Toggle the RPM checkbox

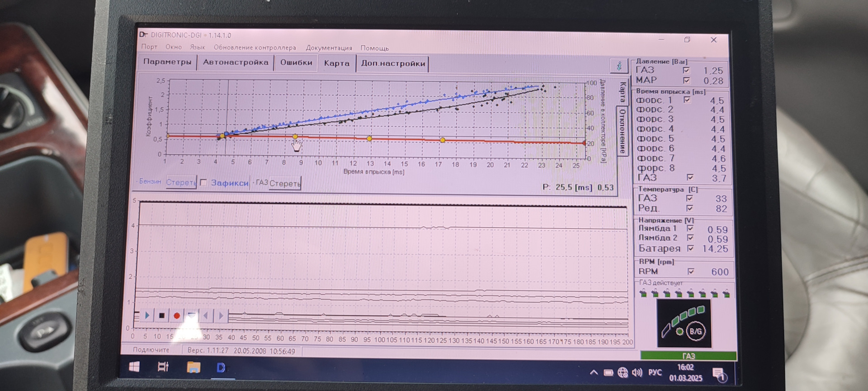point(691,272)
